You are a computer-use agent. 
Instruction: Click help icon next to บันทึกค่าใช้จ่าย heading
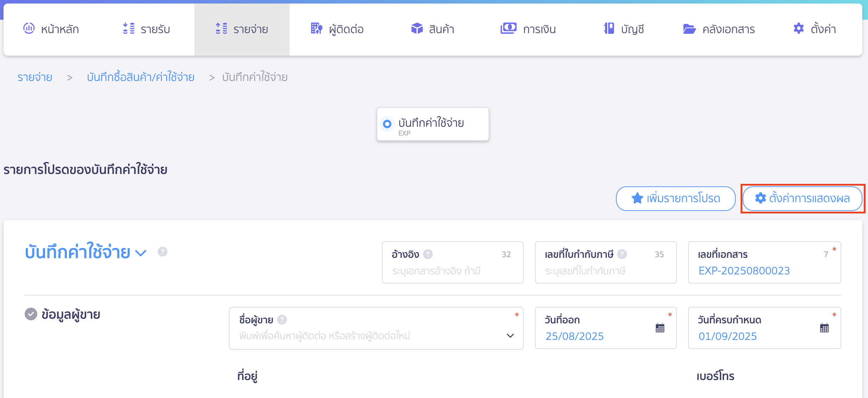pos(162,251)
